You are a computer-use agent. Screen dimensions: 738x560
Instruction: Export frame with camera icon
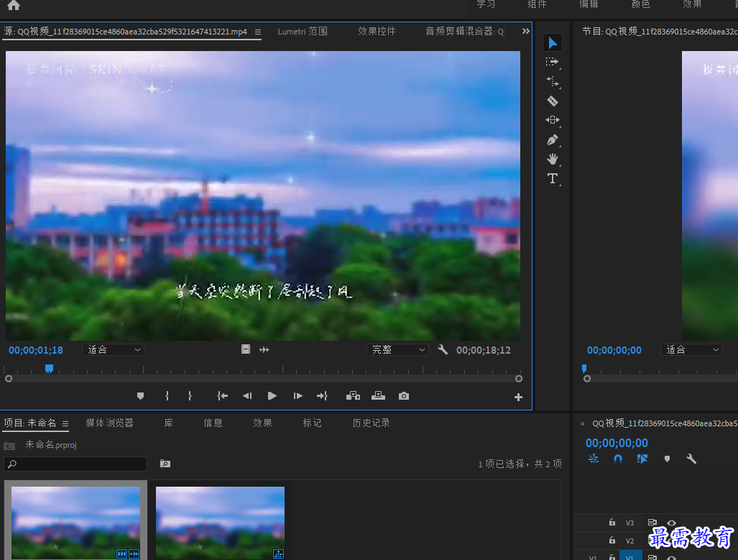click(403, 396)
